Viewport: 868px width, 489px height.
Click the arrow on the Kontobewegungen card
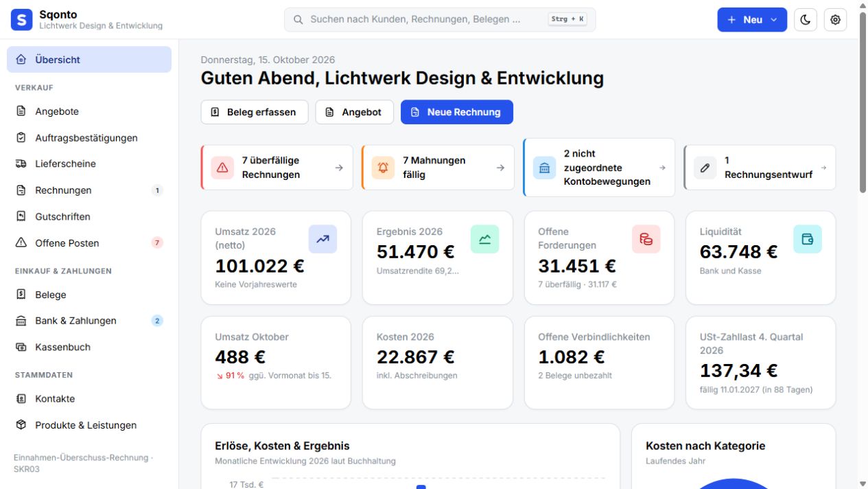pyautogui.click(x=662, y=168)
